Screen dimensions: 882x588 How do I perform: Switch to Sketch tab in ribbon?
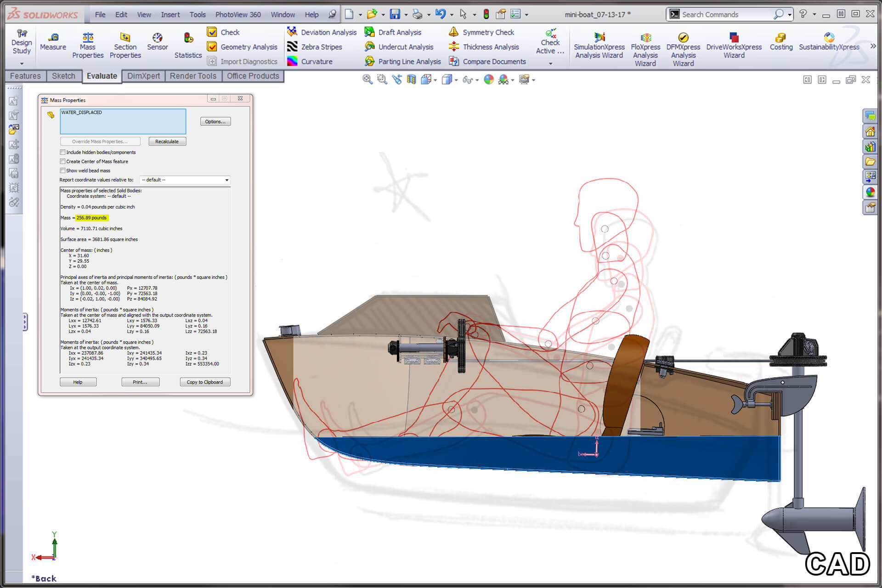pos(64,76)
